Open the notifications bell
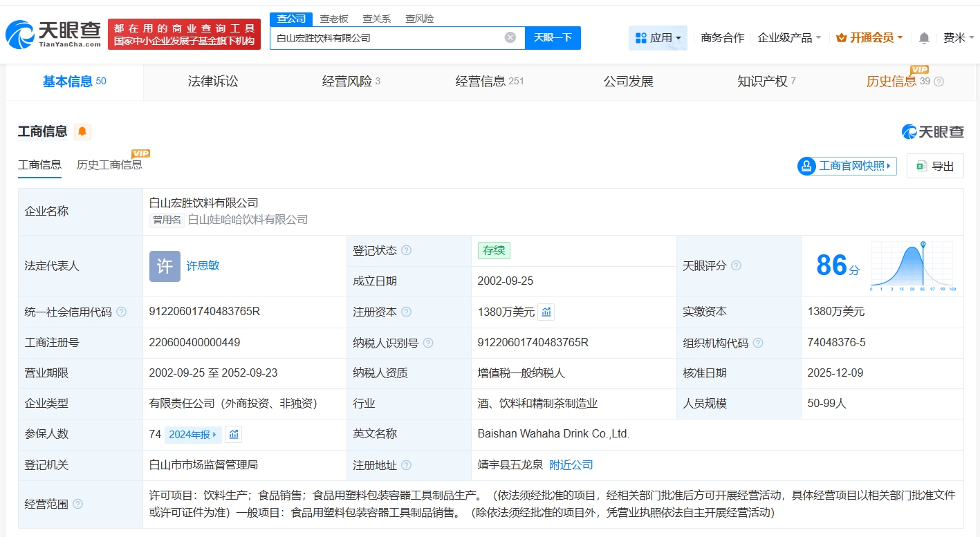The image size is (980, 537). pos(924,38)
